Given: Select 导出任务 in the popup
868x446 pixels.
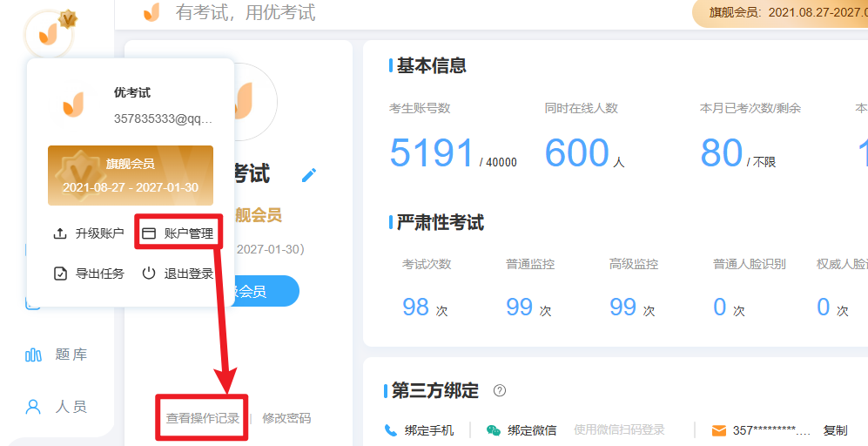Looking at the screenshot, I should pyautogui.click(x=89, y=274).
